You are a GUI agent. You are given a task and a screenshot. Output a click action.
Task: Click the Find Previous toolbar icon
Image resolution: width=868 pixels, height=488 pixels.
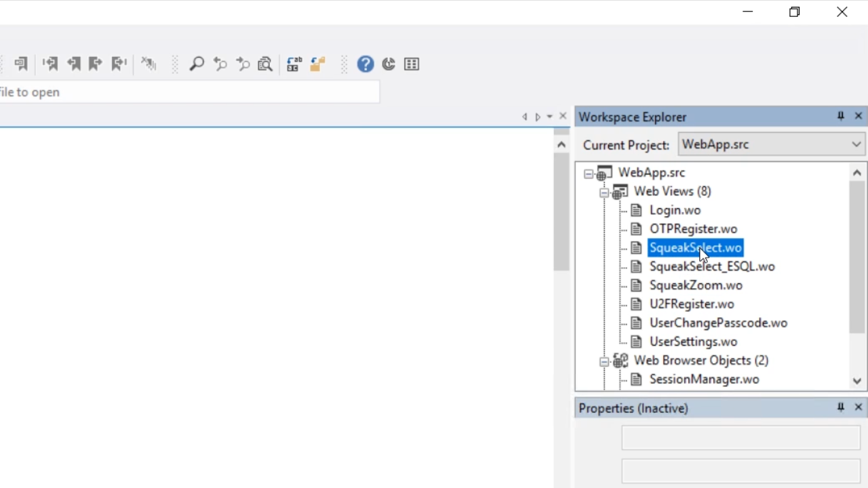(220, 64)
